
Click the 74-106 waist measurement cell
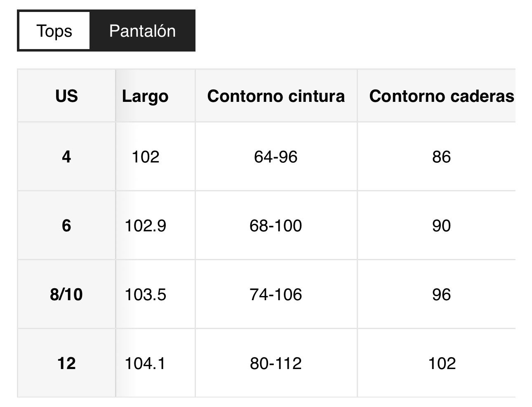[276, 294]
